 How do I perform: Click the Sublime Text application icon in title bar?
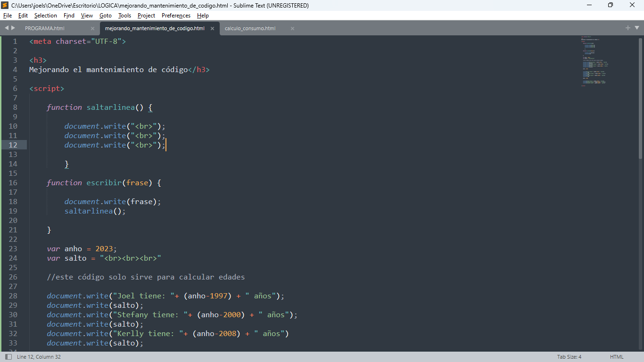coord(5,5)
